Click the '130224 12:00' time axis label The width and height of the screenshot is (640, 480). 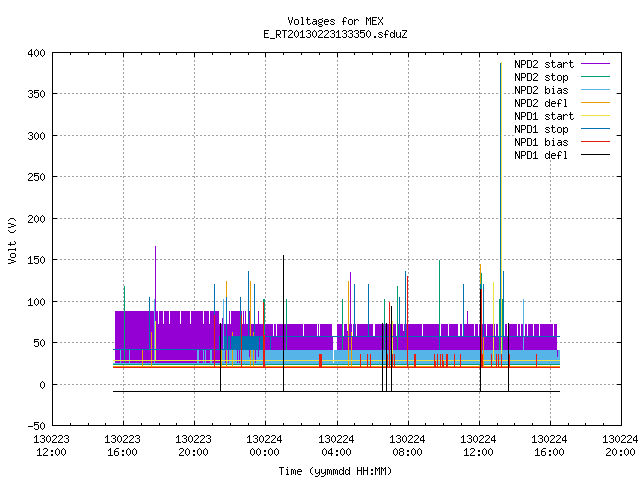point(478,446)
